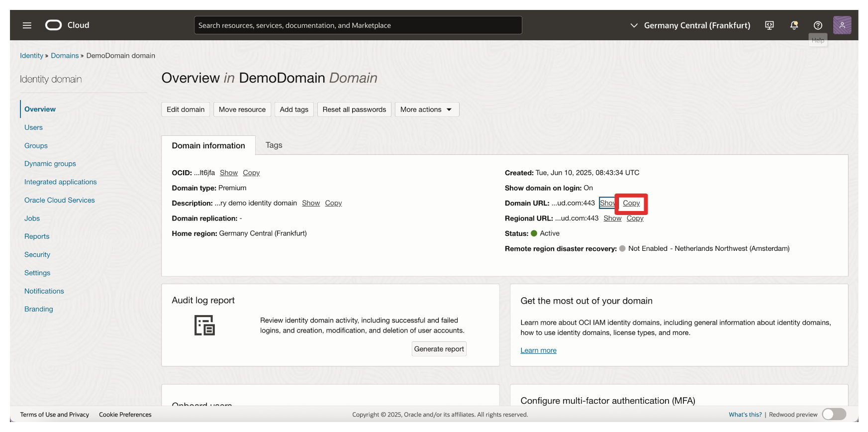Copy the Domain URL

631,203
